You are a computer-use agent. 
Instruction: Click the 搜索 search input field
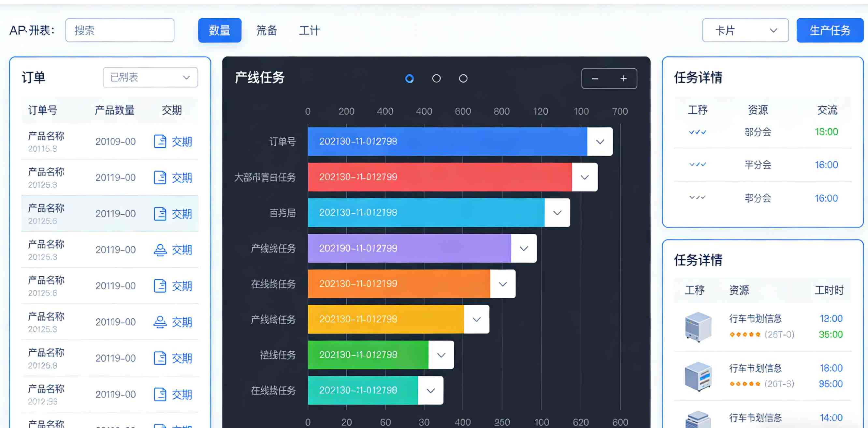(x=120, y=30)
